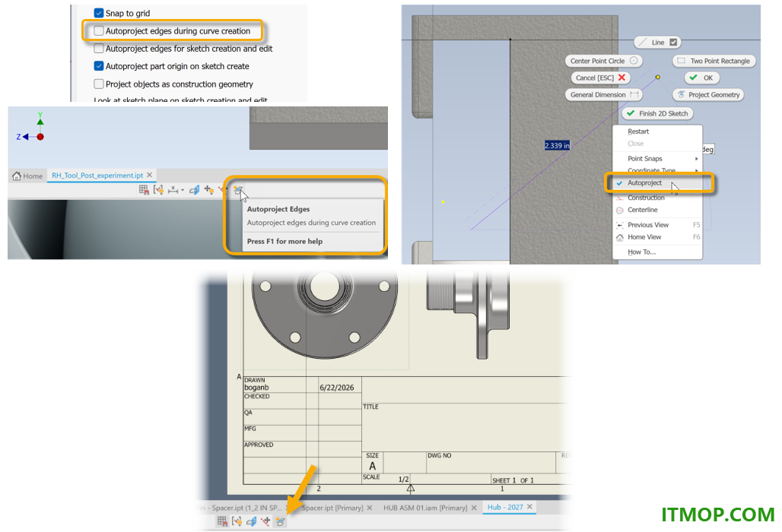Close the HUB ASM 01.iam tab
Screen dimensions: 782x532
(474, 508)
